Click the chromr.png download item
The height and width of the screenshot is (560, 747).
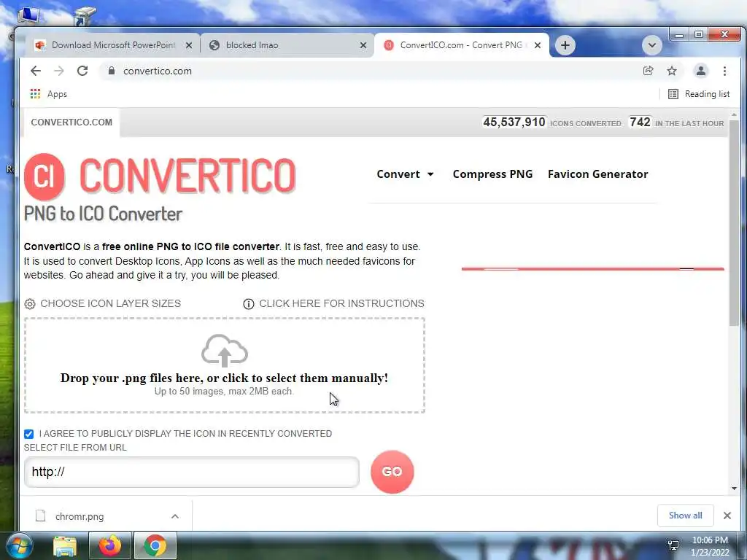(79, 516)
